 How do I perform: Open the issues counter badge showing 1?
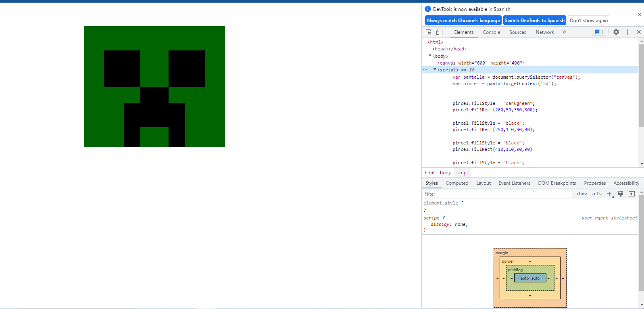599,32
